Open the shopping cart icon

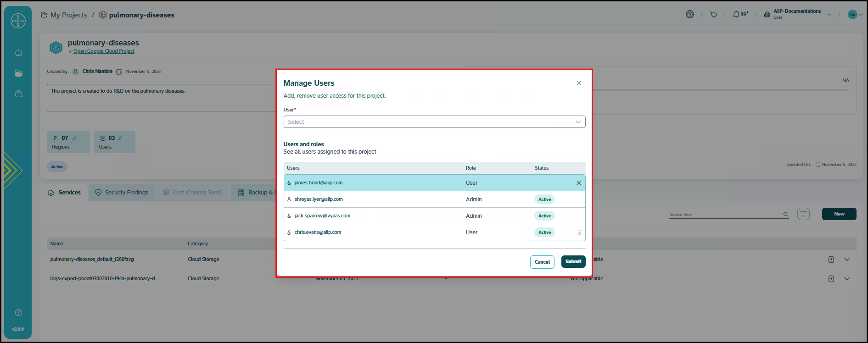713,15
